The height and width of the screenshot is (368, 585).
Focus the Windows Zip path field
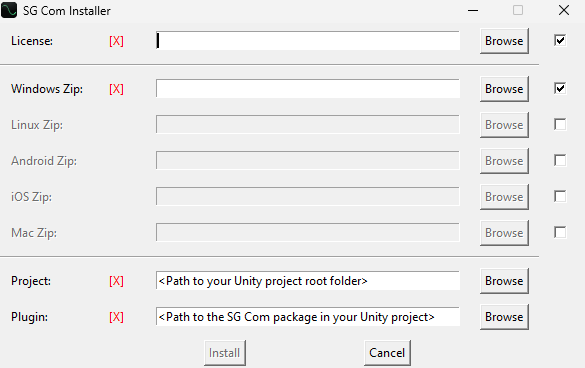(308, 88)
